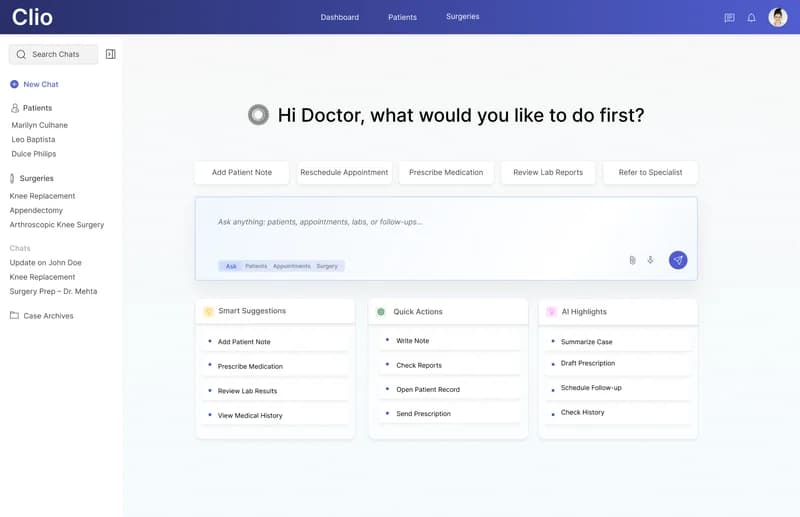Viewport: 800px width, 517px height.
Task: Click the Clio logo
Action: [32, 17]
